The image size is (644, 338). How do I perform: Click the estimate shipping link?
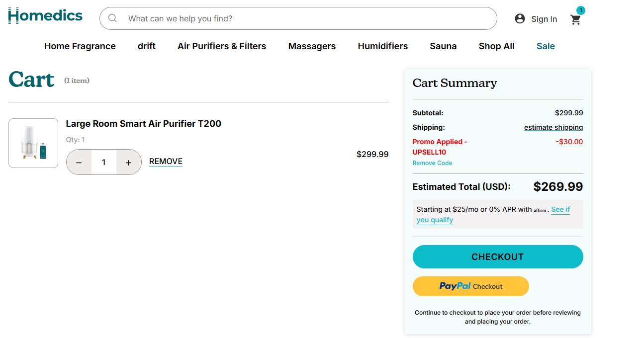click(553, 127)
